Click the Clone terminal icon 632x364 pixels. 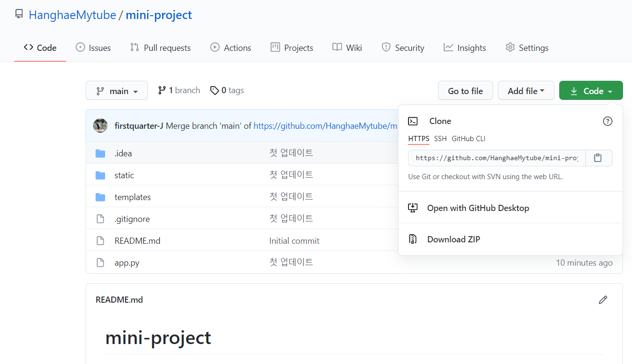coord(413,121)
